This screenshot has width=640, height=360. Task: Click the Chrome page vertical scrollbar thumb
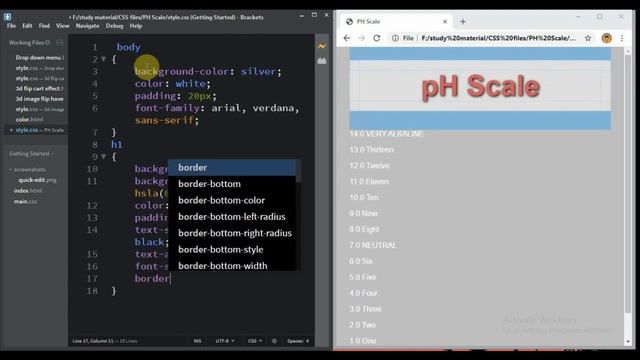coord(628,184)
